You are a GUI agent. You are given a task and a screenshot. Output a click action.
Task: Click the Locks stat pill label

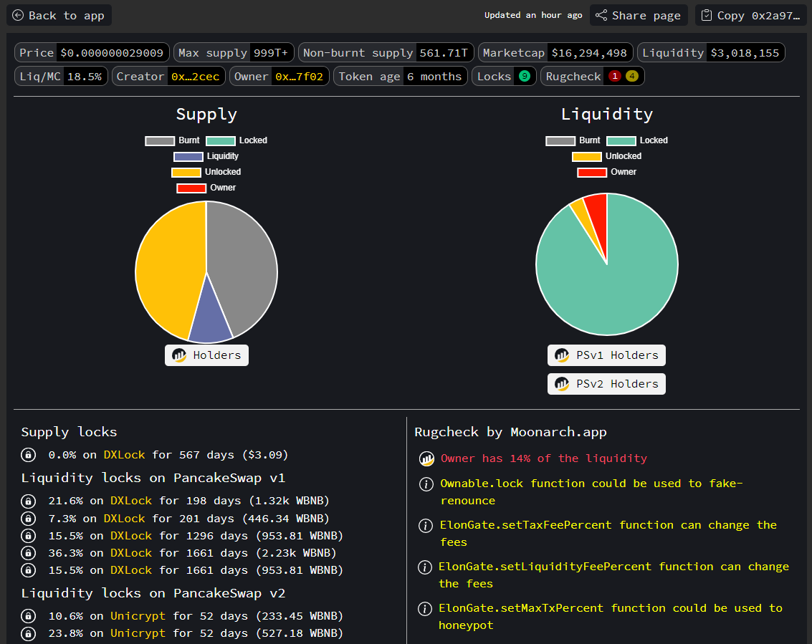pyautogui.click(x=494, y=77)
